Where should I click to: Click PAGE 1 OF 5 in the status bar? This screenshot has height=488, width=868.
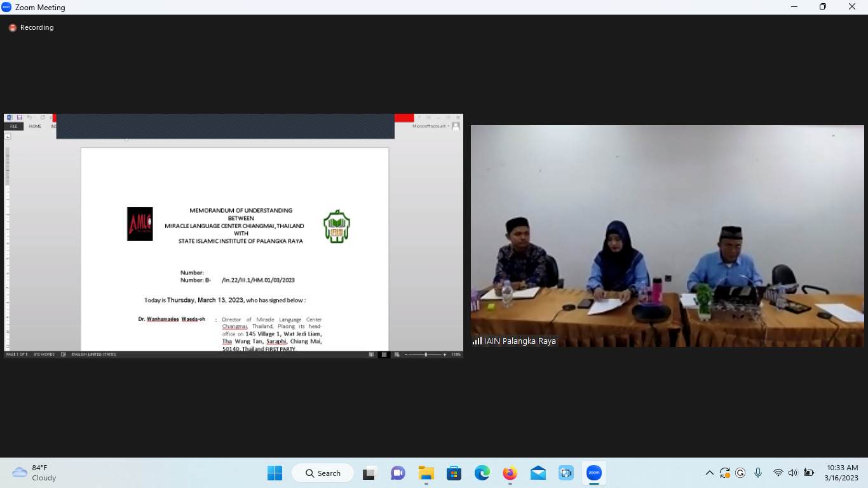[17, 355]
